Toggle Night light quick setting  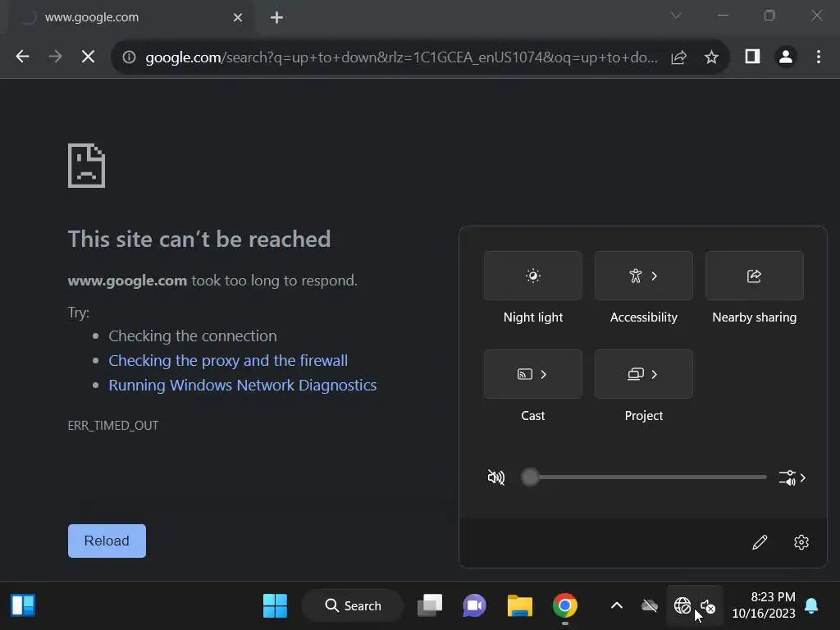point(532,276)
